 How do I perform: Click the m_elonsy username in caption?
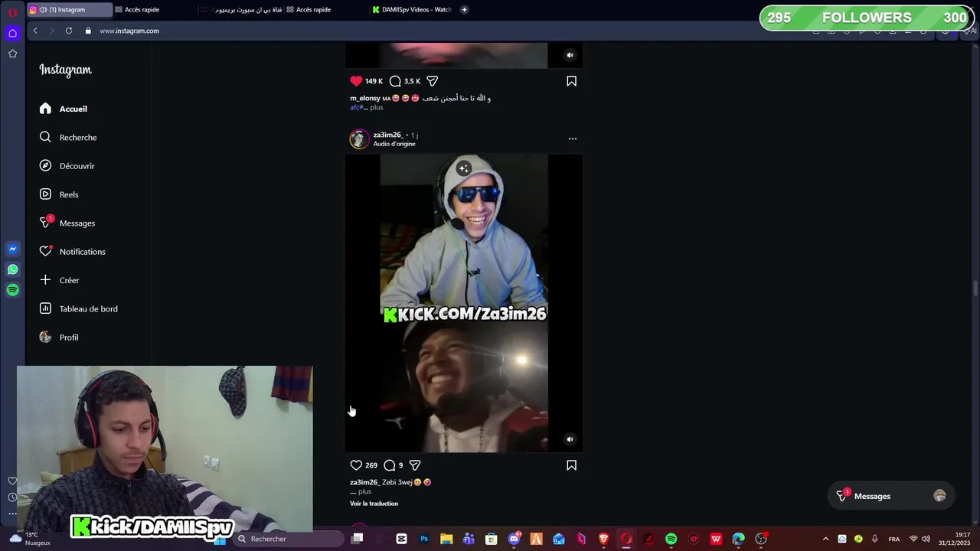(x=365, y=99)
